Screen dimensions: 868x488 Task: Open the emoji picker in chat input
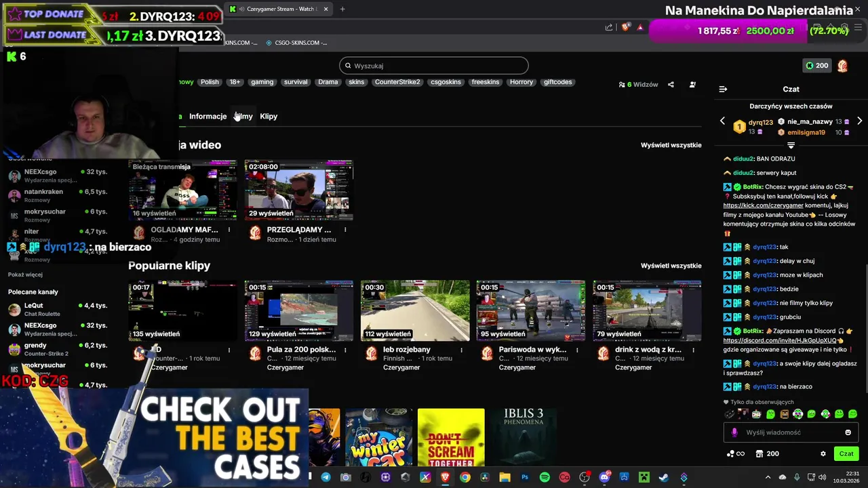point(848,432)
